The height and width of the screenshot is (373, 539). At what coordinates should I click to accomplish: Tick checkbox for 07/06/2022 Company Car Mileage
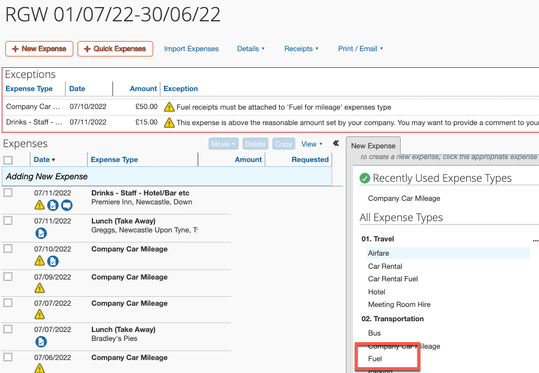click(8, 357)
